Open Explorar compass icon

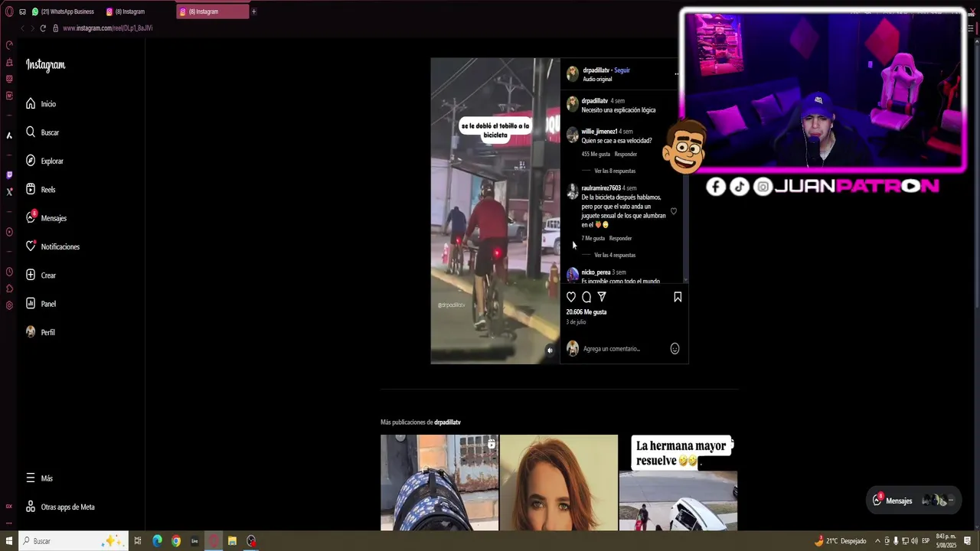click(x=31, y=161)
